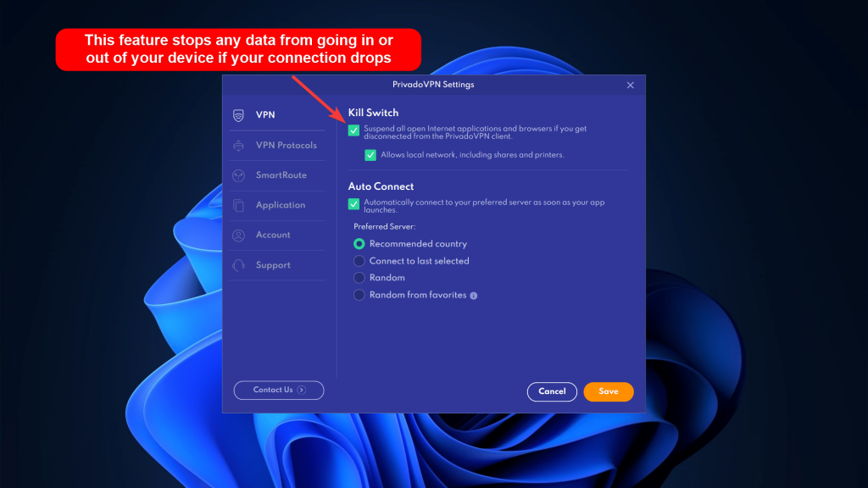
Task: Save the VPN settings
Action: 609,391
